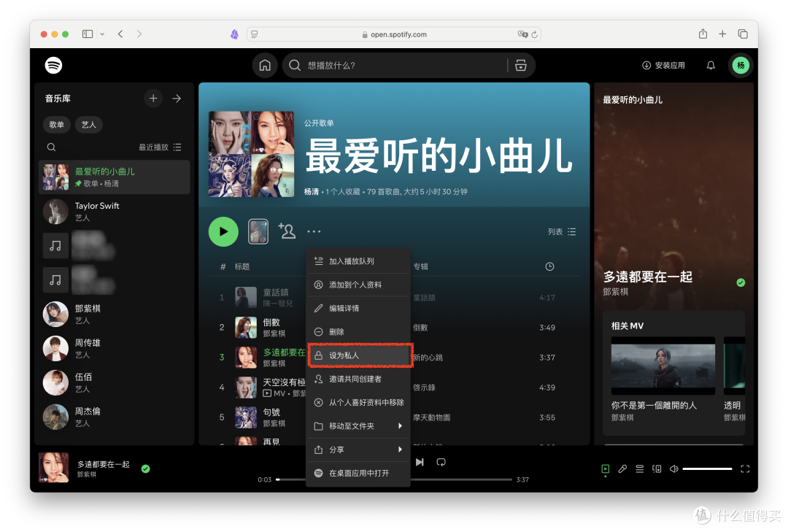The image size is (788, 532).
Task: Enter full screen mode
Action: (745, 469)
